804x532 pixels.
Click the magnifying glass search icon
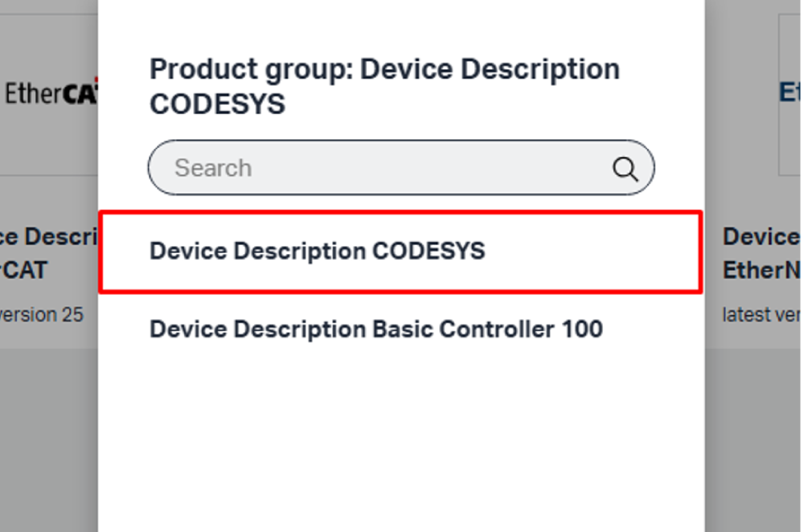[x=625, y=169]
